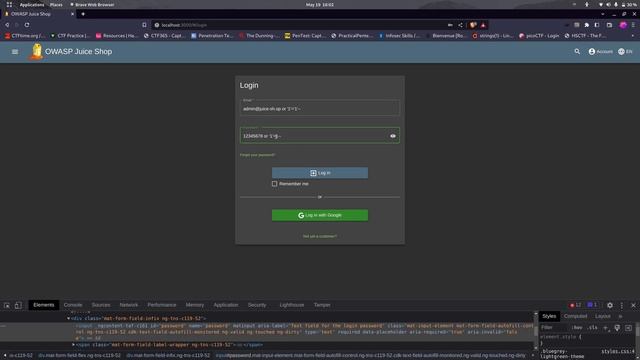Open a new browser tab

coord(83,14)
